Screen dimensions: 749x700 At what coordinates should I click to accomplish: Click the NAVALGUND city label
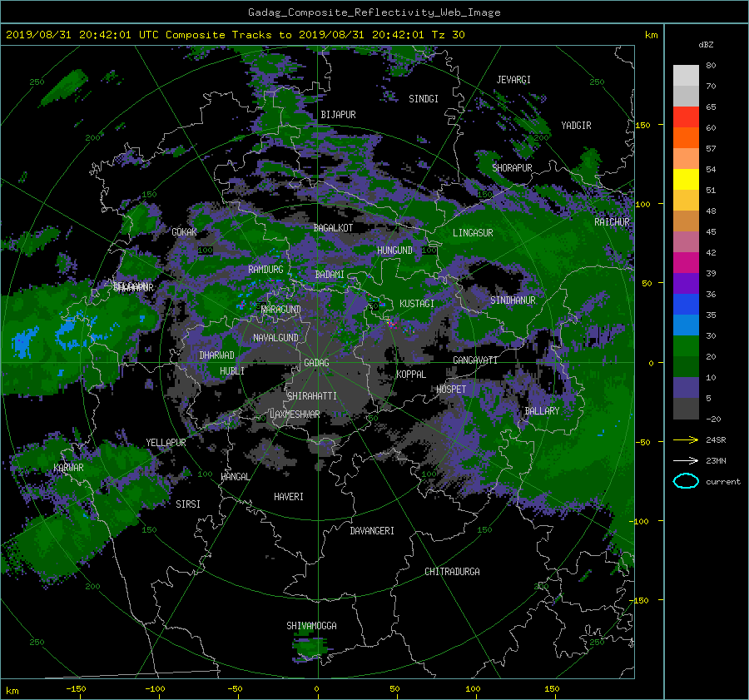pos(275,338)
